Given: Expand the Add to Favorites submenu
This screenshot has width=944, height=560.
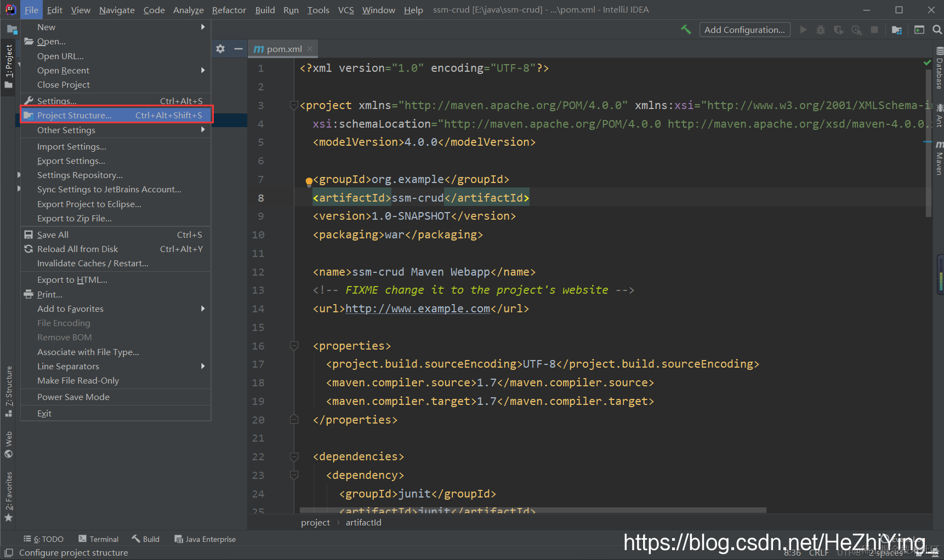Looking at the screenshot, I should [116, 308].
